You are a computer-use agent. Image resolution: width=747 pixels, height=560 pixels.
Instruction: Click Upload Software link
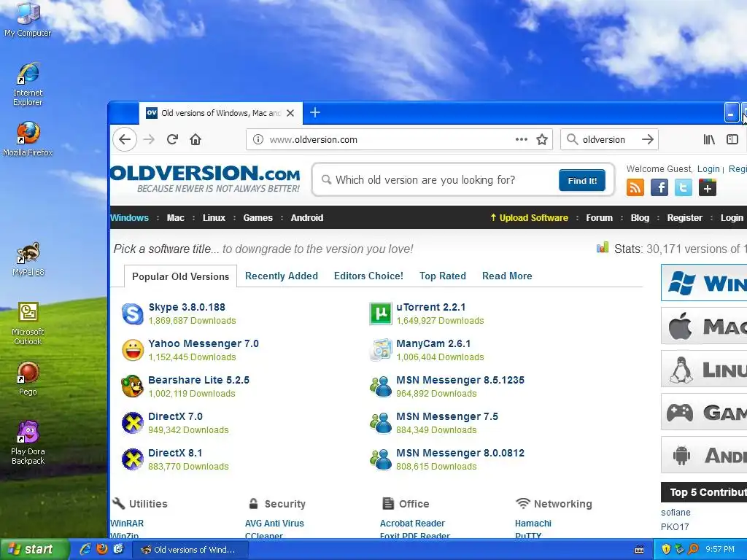point(530,217)
